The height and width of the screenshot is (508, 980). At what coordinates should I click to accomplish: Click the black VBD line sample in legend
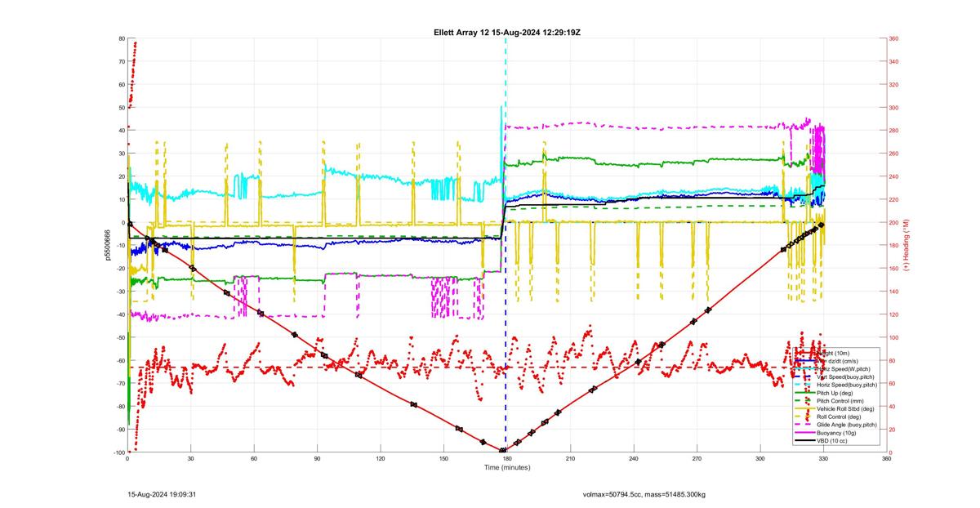805,441
